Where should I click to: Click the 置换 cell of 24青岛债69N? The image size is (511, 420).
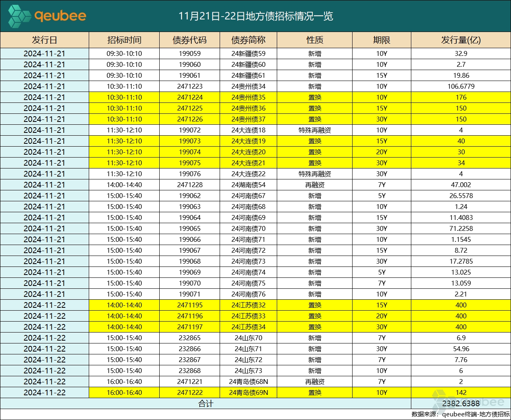click(x=315, y=392)
